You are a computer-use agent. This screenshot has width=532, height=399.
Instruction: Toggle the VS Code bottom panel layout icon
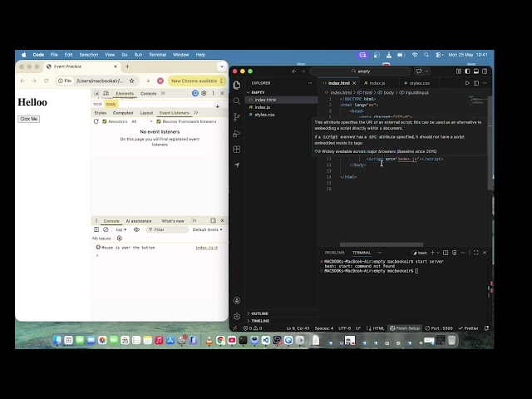tap(476, 71)
